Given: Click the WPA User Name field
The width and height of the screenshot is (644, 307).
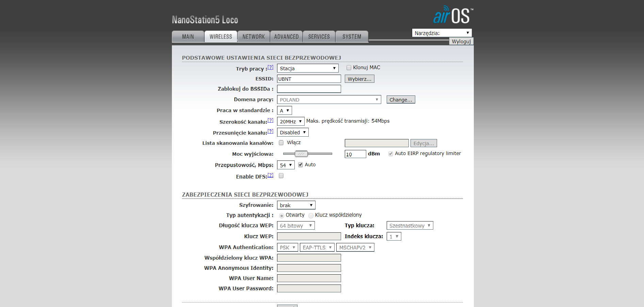Looking at the screenshot, I should tap(309, 278).
